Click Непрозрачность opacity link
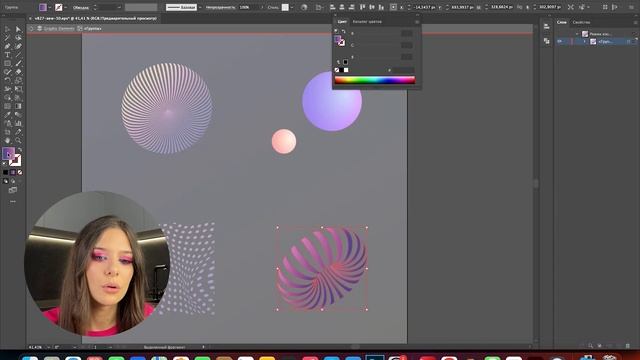Screen dimensions: 640x360 [x=220, y=7]
